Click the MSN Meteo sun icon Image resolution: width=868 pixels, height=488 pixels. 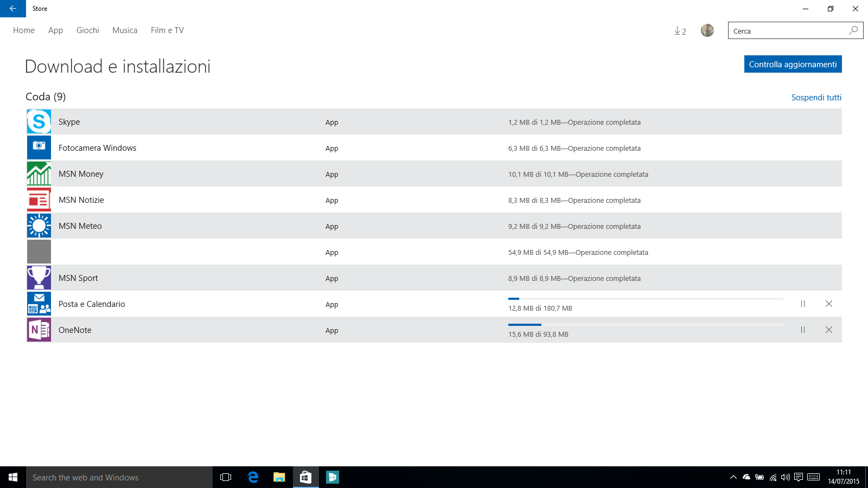(x=39, y=226)
